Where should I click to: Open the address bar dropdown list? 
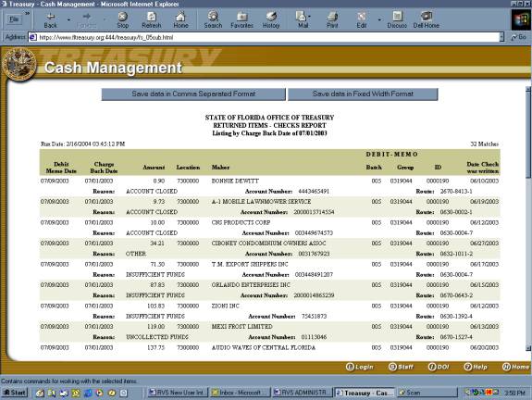[x=501, y=37]
